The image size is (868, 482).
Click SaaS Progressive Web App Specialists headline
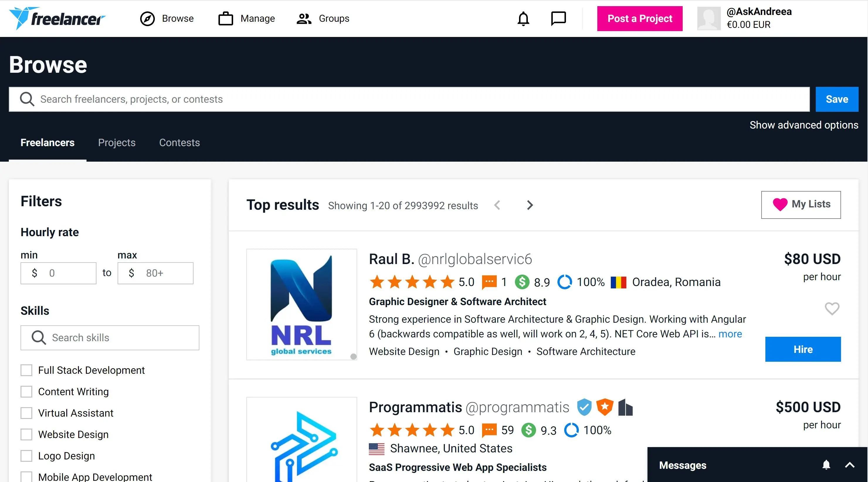(457, 467)
